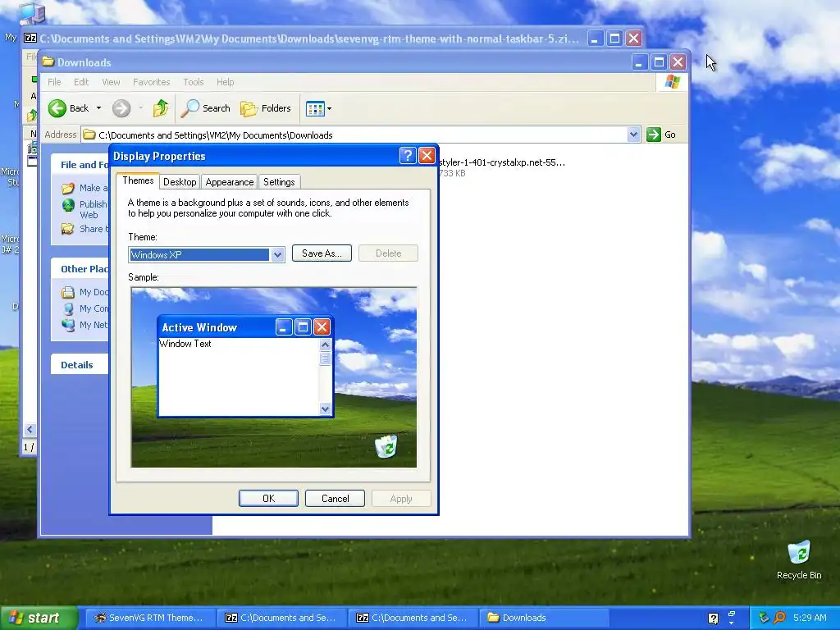The image size is (840, 630).
Task: Click the crystalxp.net file name in Downloads
Action: (501, 162)
